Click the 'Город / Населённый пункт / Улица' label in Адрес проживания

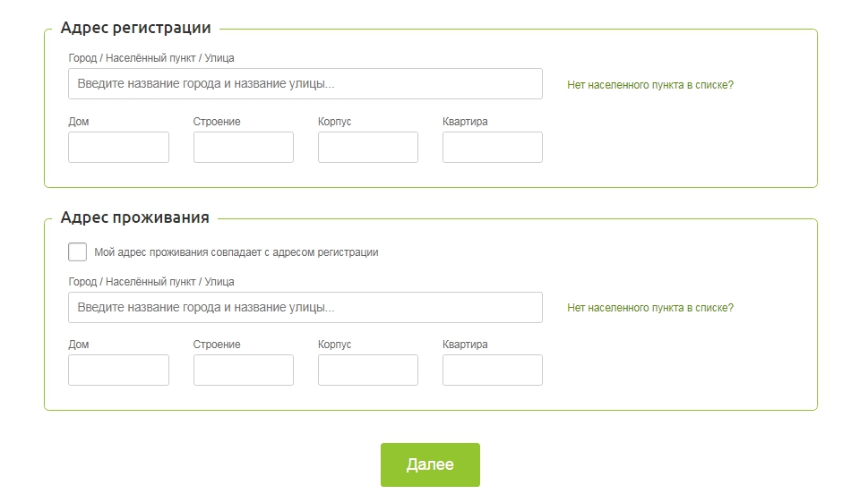[x=151, y=281]
